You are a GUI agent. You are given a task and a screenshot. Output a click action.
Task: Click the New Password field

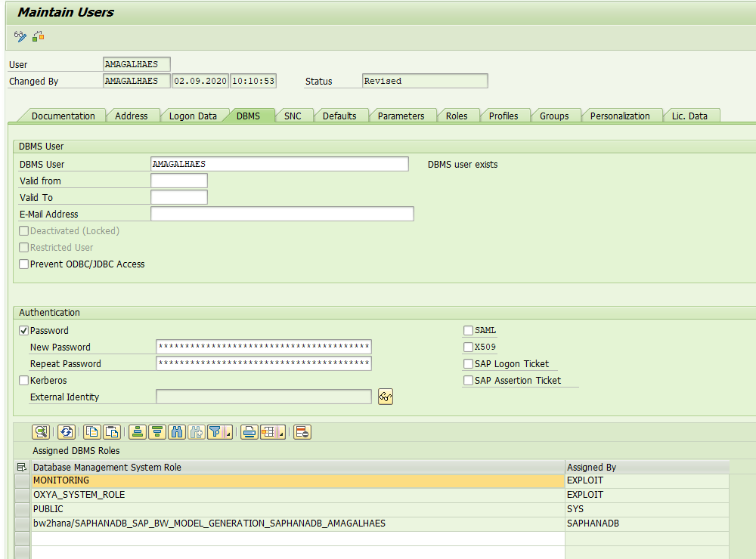pos(264,347)
